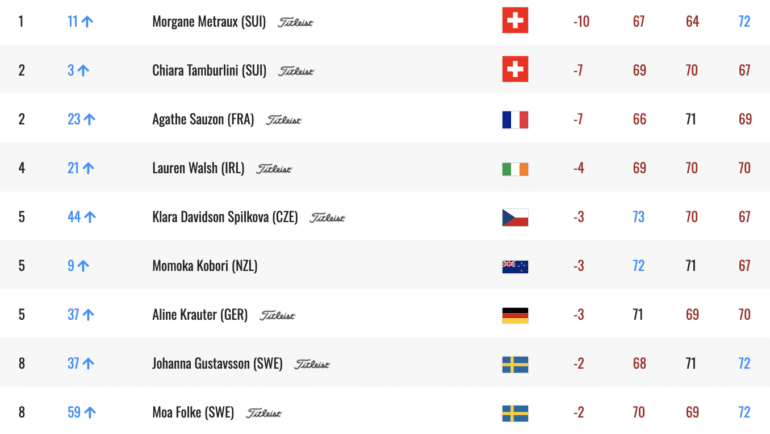Open Momoka Kobori (NZL) player page

(x=205, y=266)
